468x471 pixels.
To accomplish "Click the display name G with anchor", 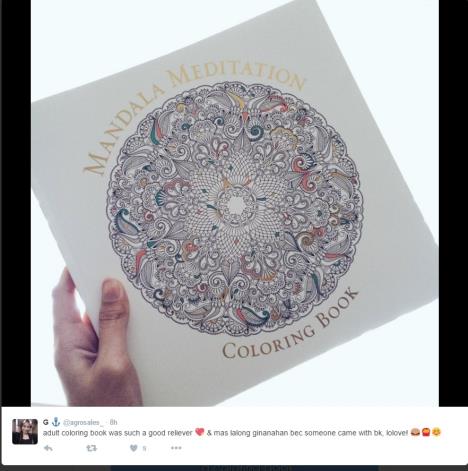I will coord(51,422).
